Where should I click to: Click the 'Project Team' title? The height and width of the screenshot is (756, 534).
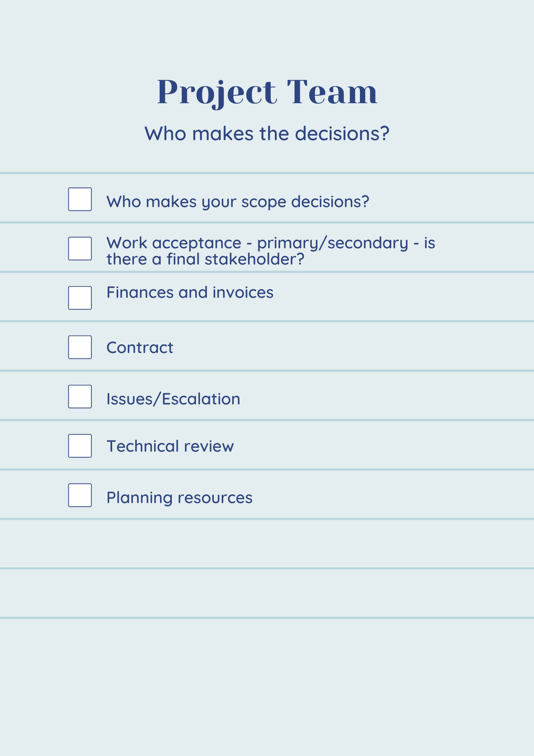[x=267, y=93]
